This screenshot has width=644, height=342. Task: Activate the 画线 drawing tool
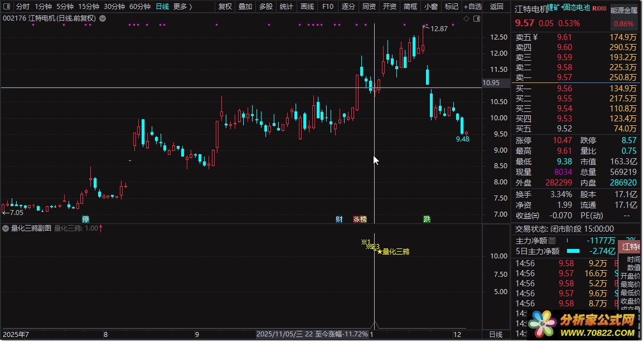click(x=307, y=7)
